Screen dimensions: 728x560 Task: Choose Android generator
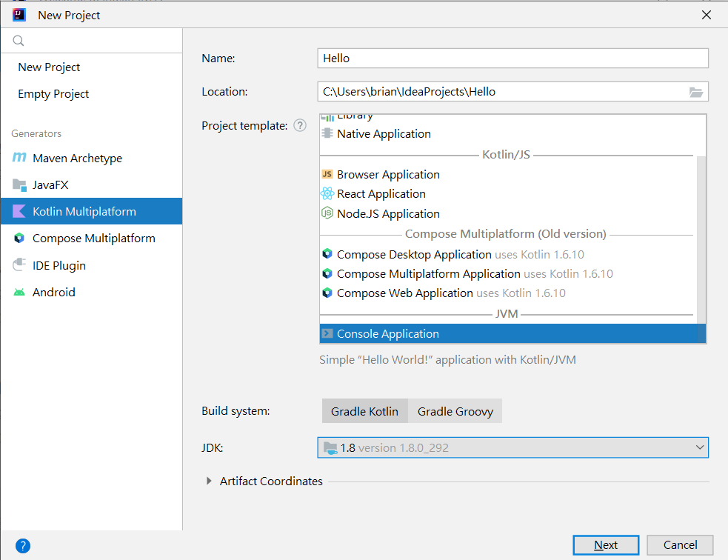click(92, 292)
